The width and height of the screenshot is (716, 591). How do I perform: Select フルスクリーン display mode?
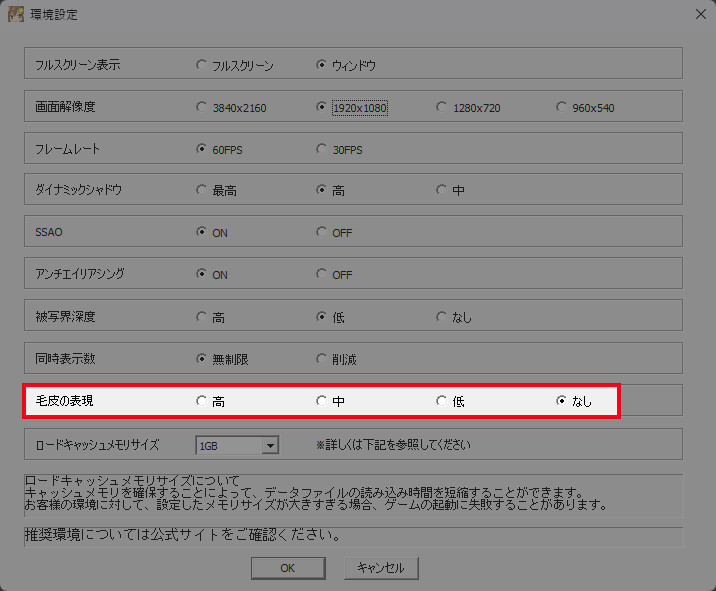pyautogui.click(x=203, y=65)
